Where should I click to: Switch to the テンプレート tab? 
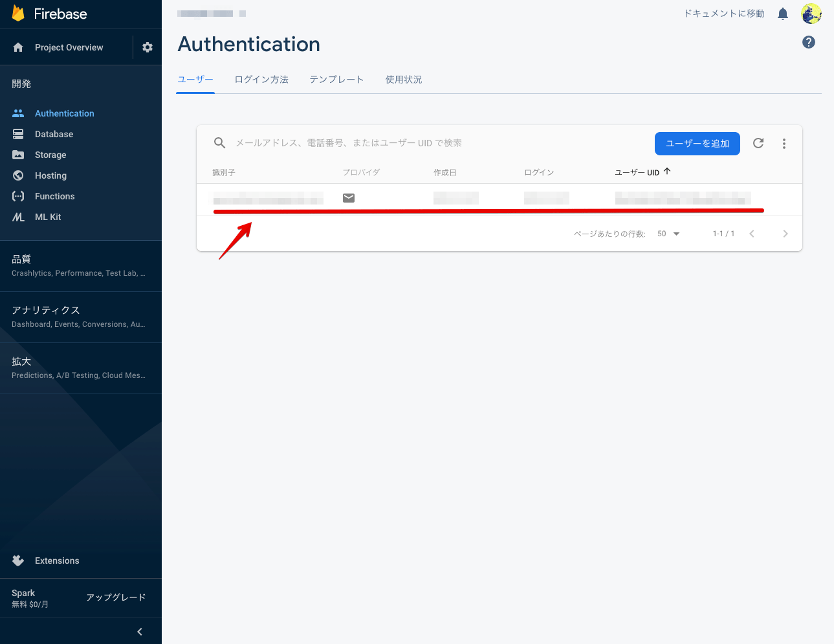coord(336,79)
